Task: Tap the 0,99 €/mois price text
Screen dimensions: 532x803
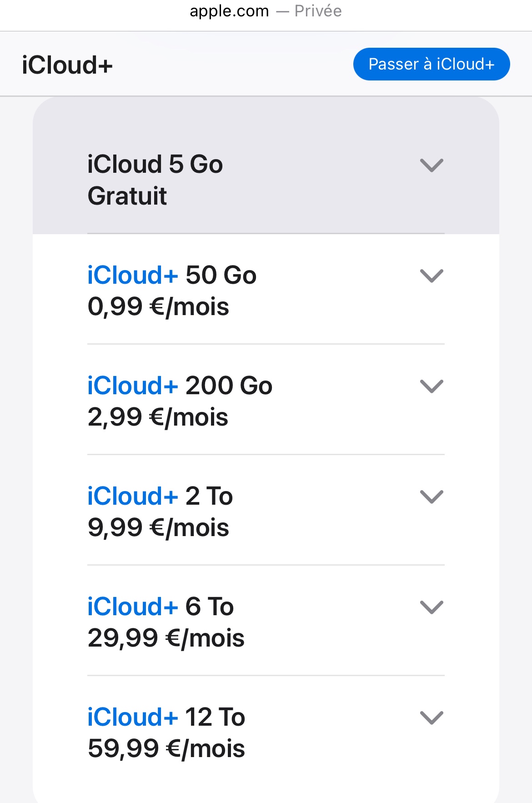Action: coord(158,307)
